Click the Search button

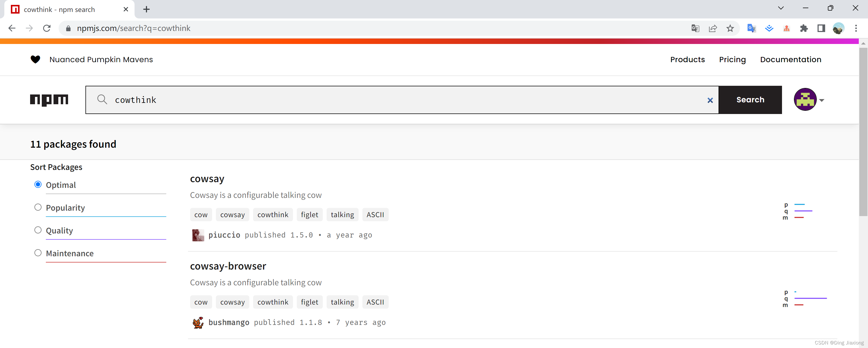750,100
